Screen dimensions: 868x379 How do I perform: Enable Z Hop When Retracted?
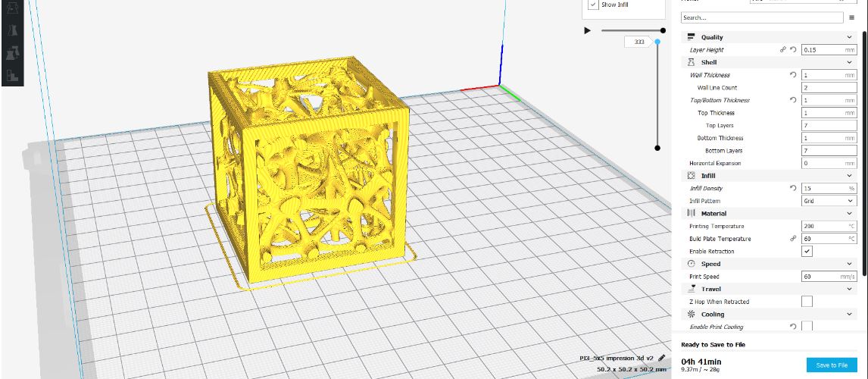(807, 302)
